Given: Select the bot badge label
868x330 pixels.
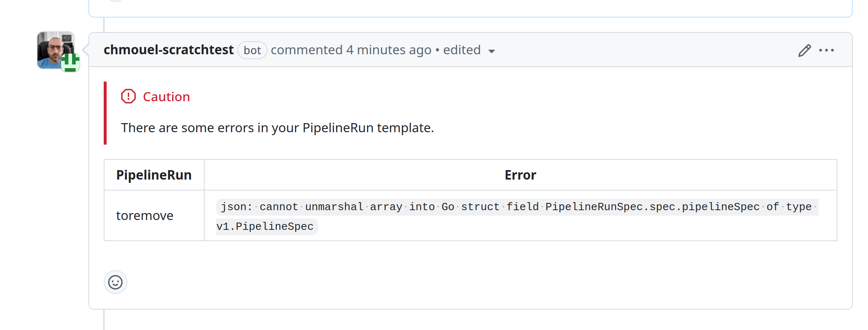Looking at the screenshot, I should click(x=252, y=50).
